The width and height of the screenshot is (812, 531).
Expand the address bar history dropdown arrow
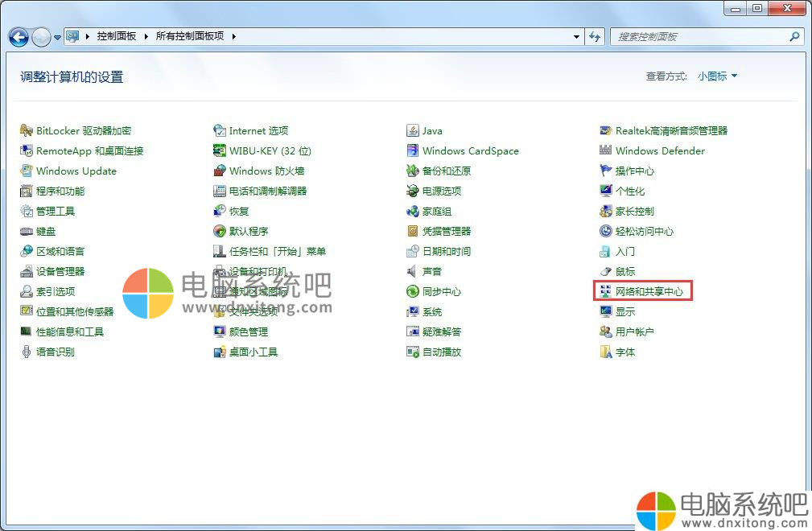pyautogui.click(x=576, y=37)
